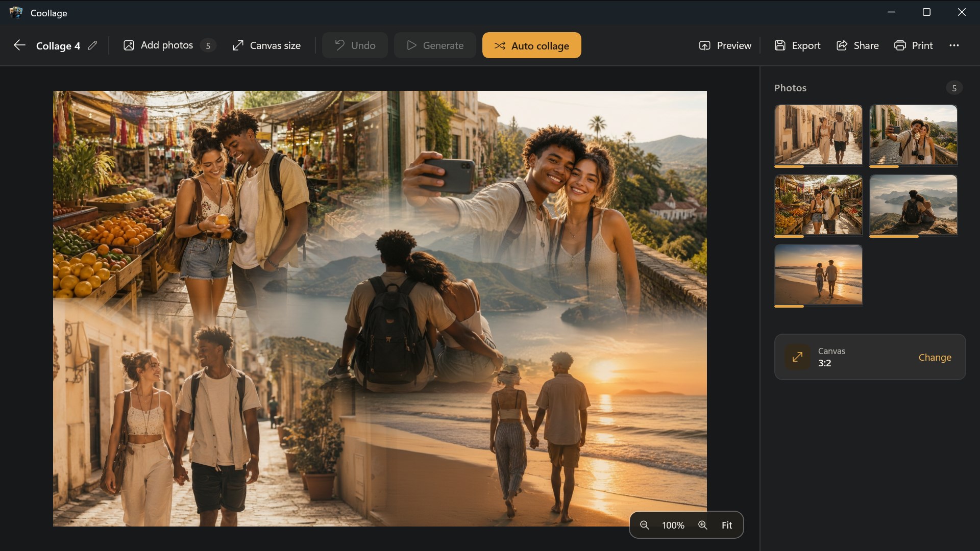Screen dimensions: 980x551
Task: Run Auto collage
Action: (x=531, y=45)
